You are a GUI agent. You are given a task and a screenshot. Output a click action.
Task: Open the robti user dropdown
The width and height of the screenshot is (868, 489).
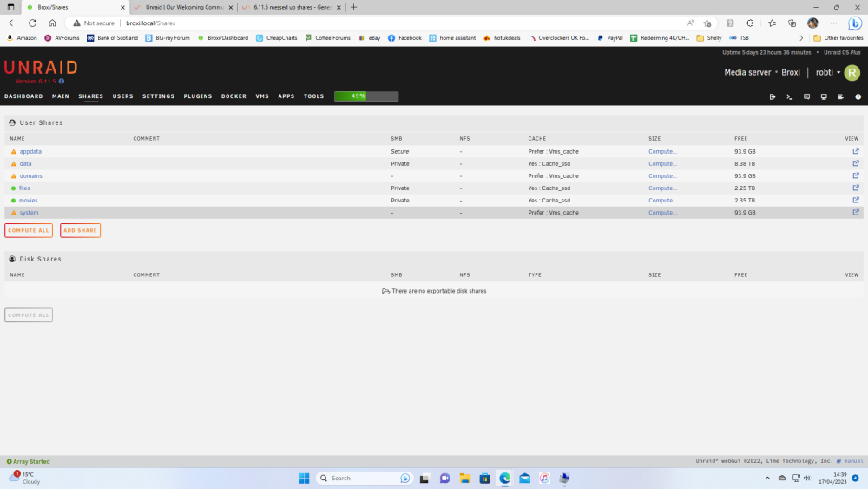827,73
